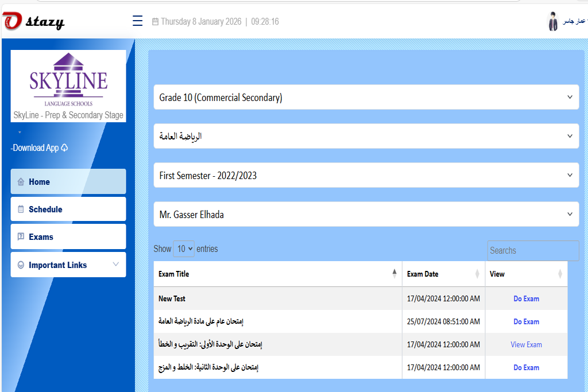The image size is (588, 392).
Task: Click the user profile avatar
Action: pos(553,21)
